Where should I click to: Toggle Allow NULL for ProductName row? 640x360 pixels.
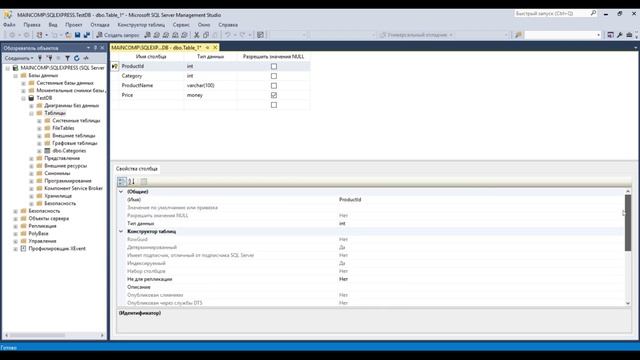click(x=274, y=86)
